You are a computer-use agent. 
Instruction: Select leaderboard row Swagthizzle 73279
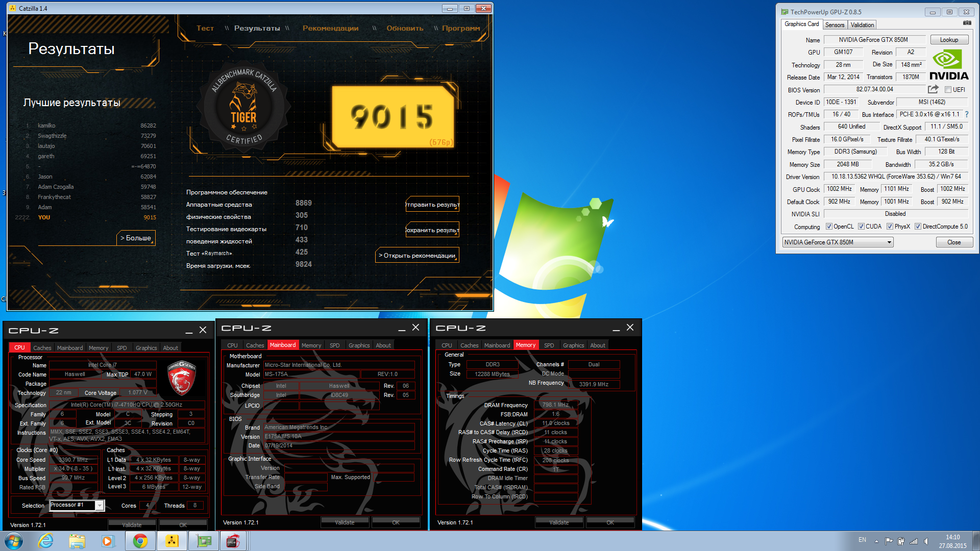(91, 136)
